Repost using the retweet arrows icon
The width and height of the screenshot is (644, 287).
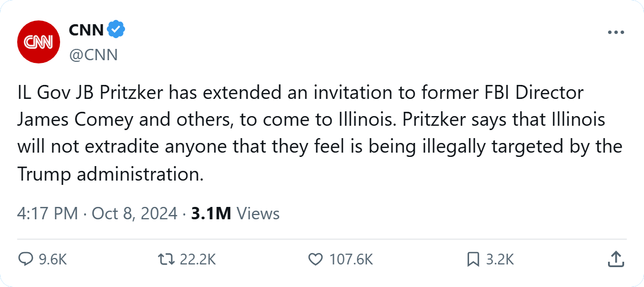pos(166,260)
